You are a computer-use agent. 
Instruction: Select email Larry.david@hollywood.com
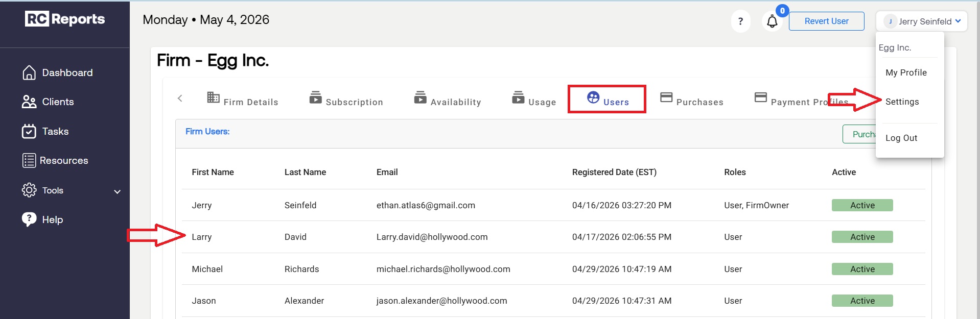click(432, 237)
